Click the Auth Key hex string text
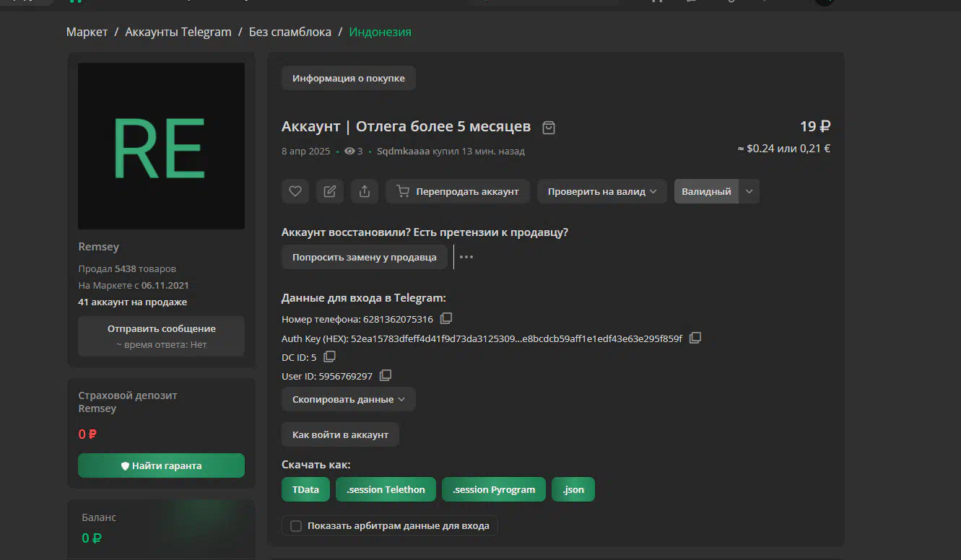961x560 pixels. (516, 338)
